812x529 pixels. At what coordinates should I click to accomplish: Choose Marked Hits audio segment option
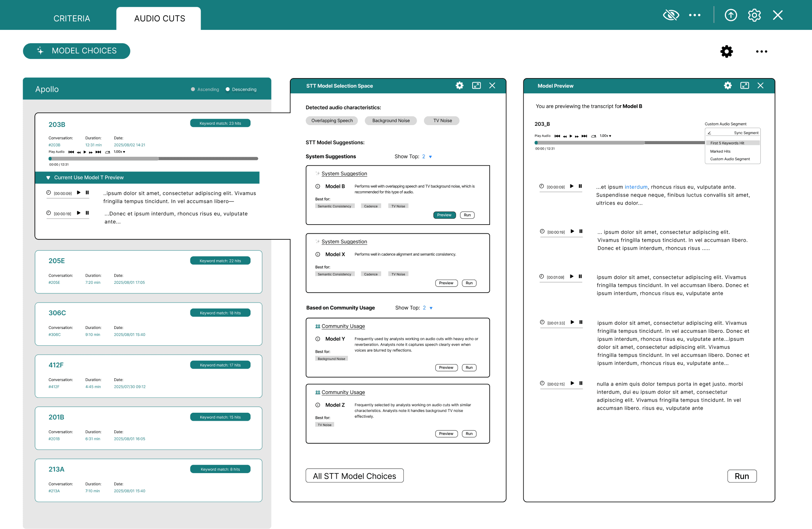point(720,151)
